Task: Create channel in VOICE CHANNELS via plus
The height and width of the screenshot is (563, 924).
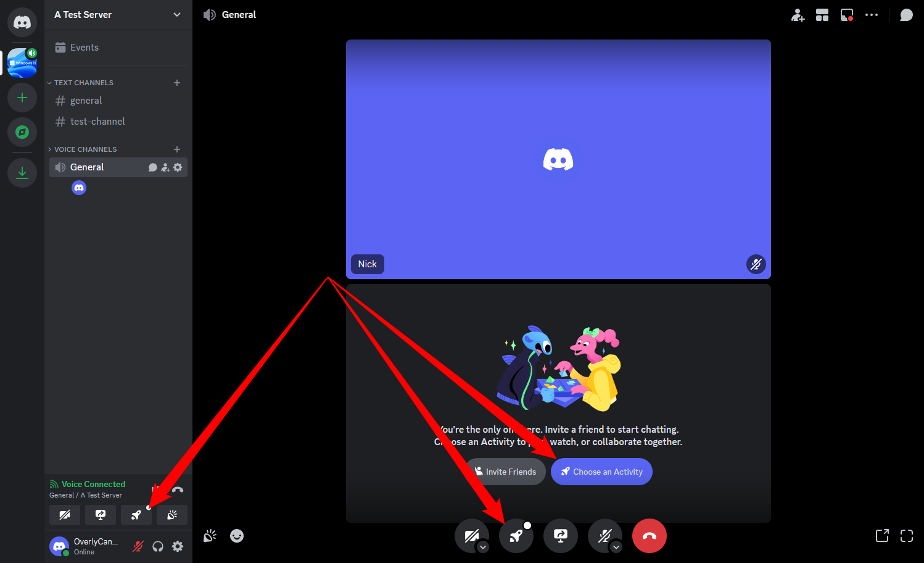Action: 177,149
